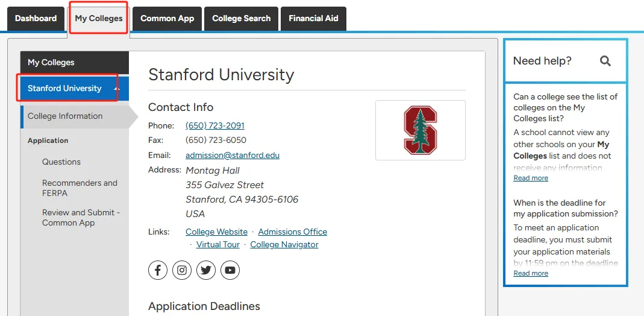Screen dimensions: 644x316
Task: Go to Review and Submit - Common App
Action: [x=81, y=218]
